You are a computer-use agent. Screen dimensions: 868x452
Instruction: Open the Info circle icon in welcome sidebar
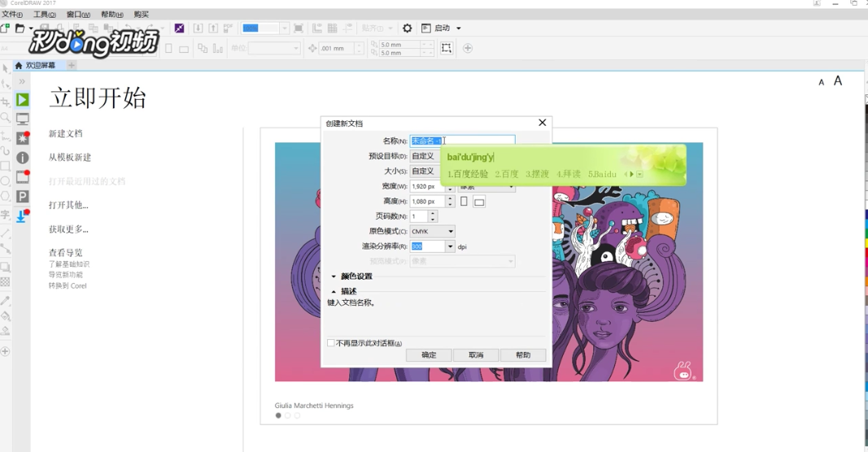(22, 158)
